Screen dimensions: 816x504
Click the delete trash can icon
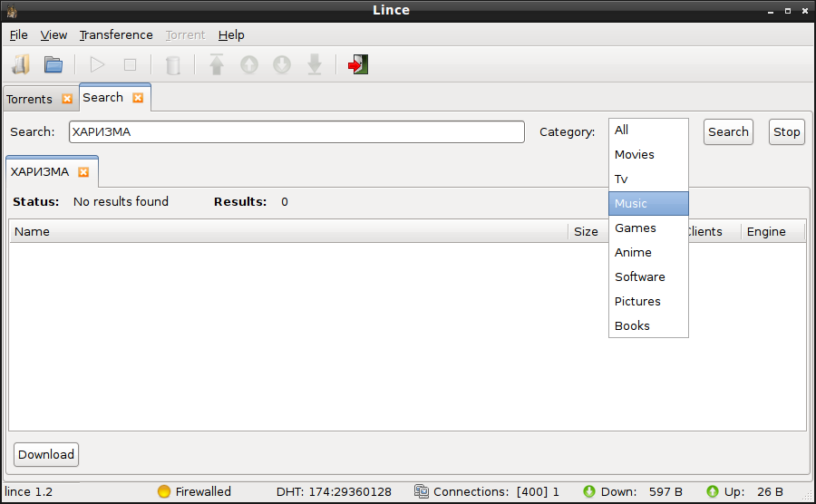[x=173, y=65]
